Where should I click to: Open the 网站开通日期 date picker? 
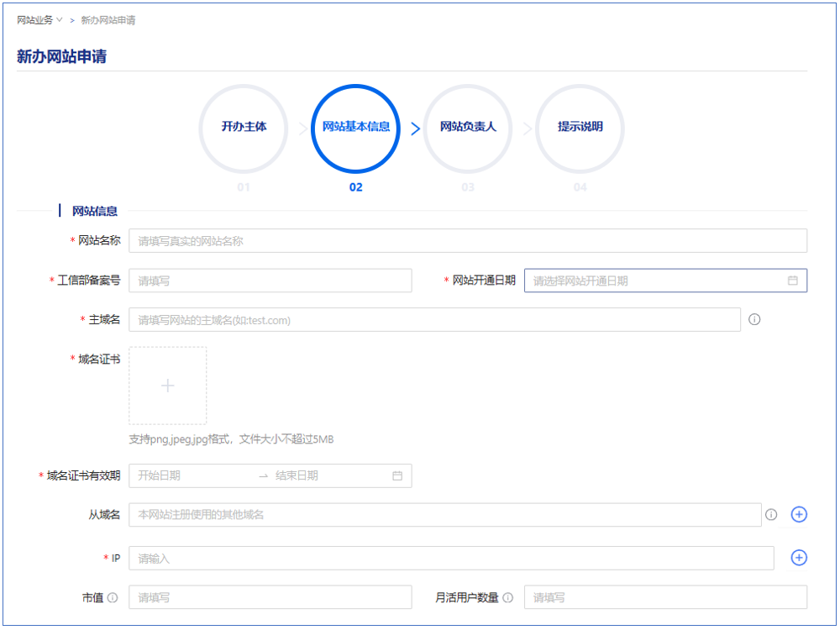[655, 281]
